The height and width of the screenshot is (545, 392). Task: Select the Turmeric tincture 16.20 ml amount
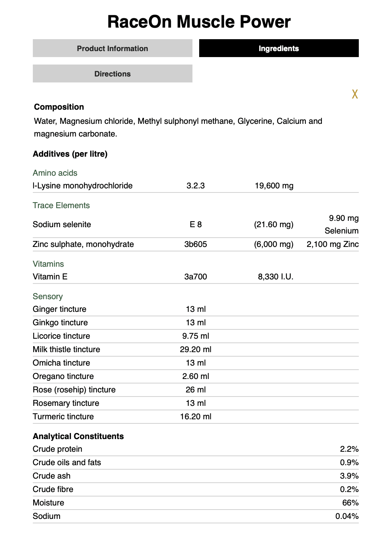click(195, 417)
